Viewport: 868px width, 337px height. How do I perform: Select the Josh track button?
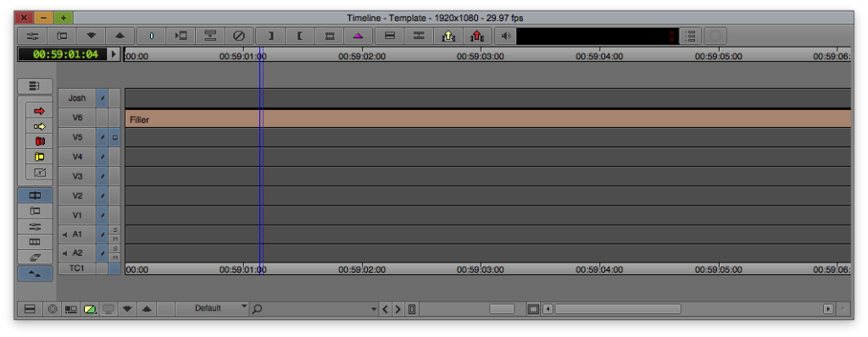77,98
